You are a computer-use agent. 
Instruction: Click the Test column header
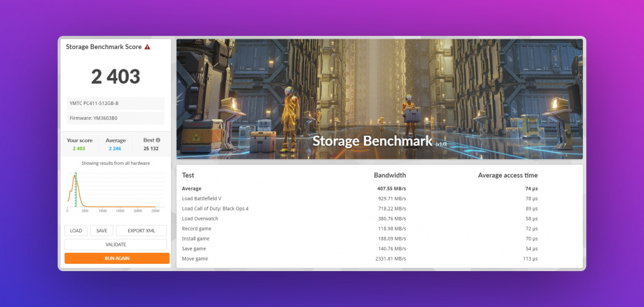coord(188,175)
